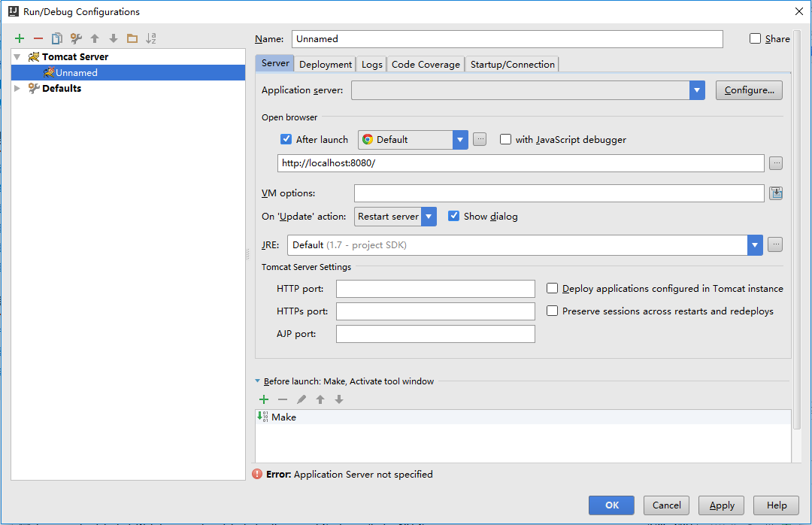Viewport: 812px width, 525px height.
Task: Edit the before launch task with pencil
Action: (301, 399)
